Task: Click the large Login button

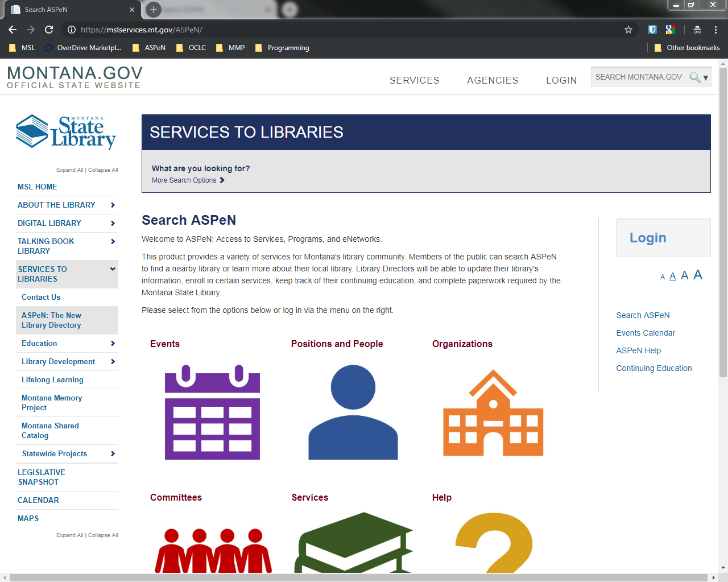Action: point(663,238)
